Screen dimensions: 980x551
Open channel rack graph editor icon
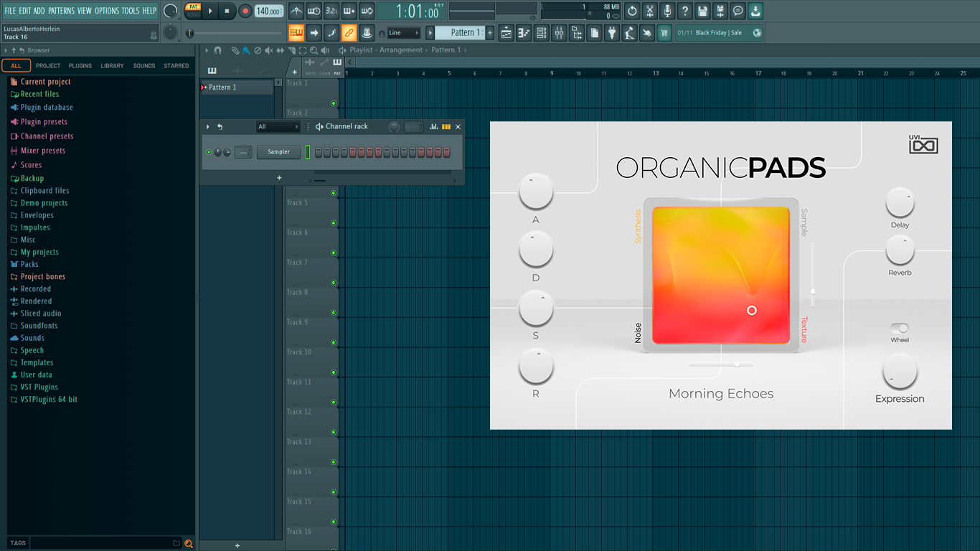[433, 126]
